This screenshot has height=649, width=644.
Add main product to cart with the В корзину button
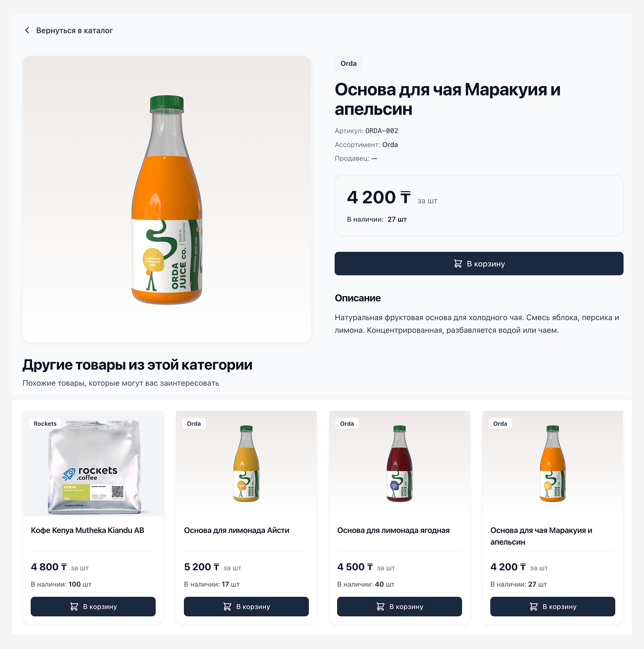coord(479,264)
